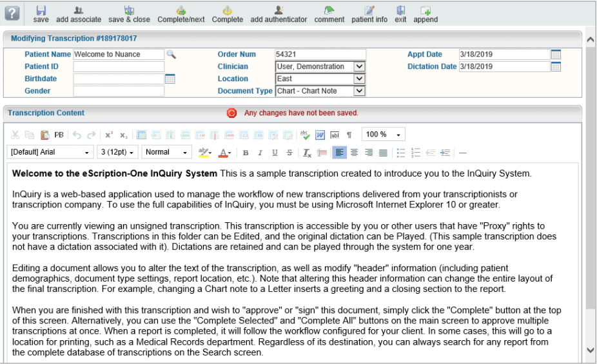This screenshot has height=364, width=597.
Task: Click the Patient ID field
Action: point(119,66)
